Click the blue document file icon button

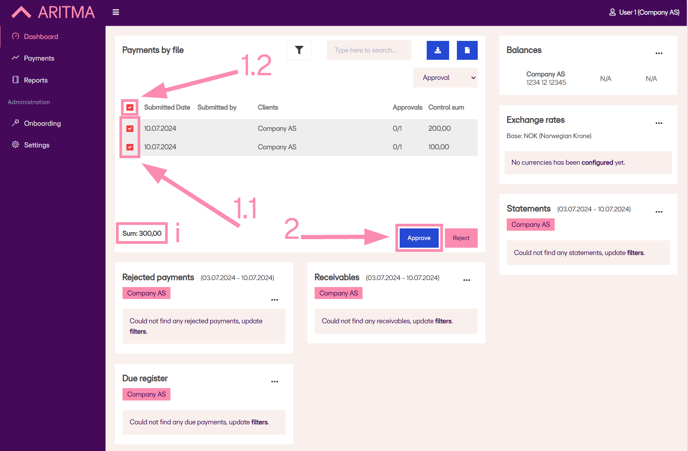click(x=467, y=50)
